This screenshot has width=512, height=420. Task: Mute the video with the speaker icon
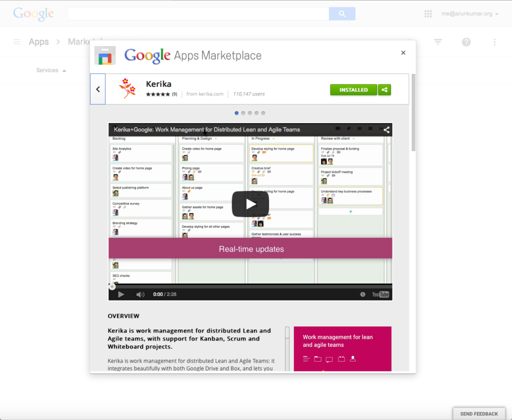click(x=140, y=294)
